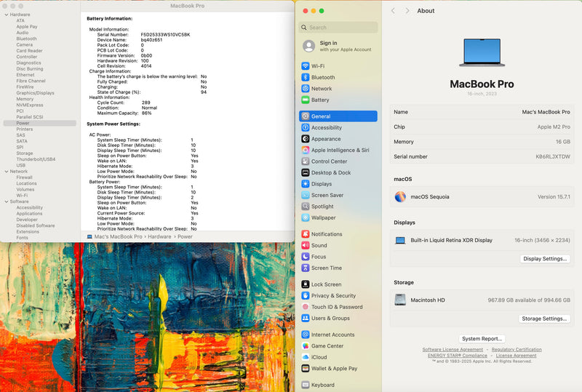
Task: Go to Desktop & Dock settings
Action: click(x=330, y=172)
